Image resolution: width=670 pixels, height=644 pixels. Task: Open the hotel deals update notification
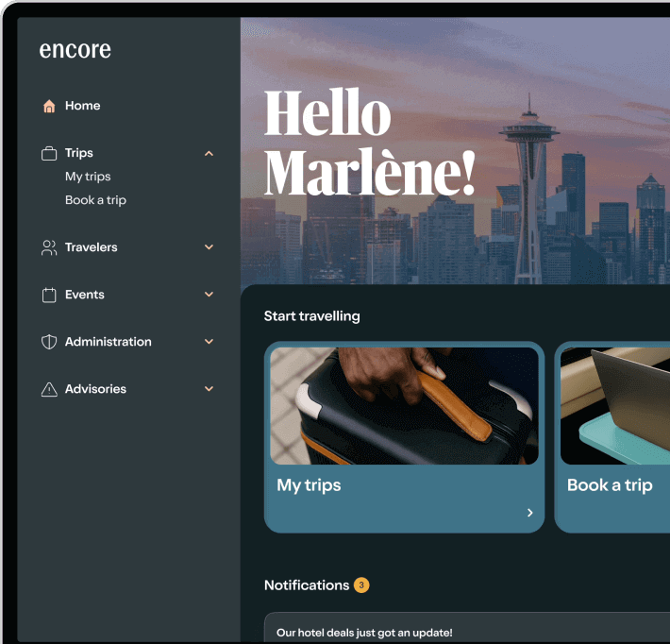coord(467,628)
